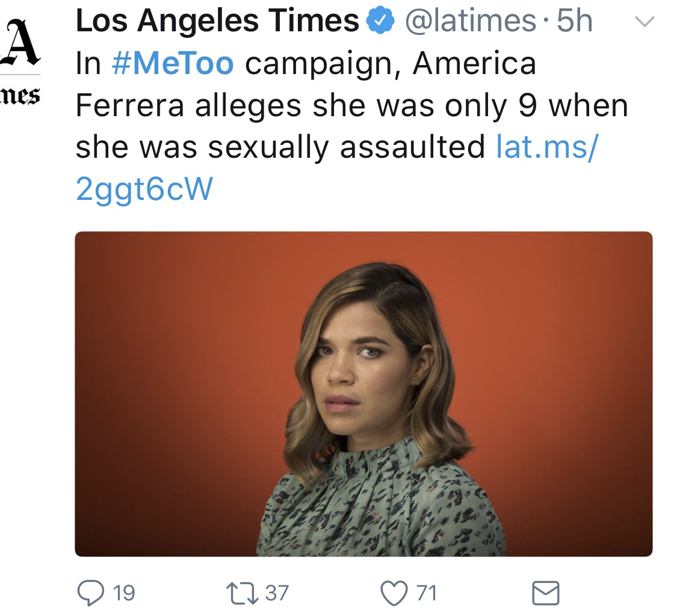Open the photo attached to the tweet
Image resolution: width=674 pixels, height=616 pixels.
[363, 394]
